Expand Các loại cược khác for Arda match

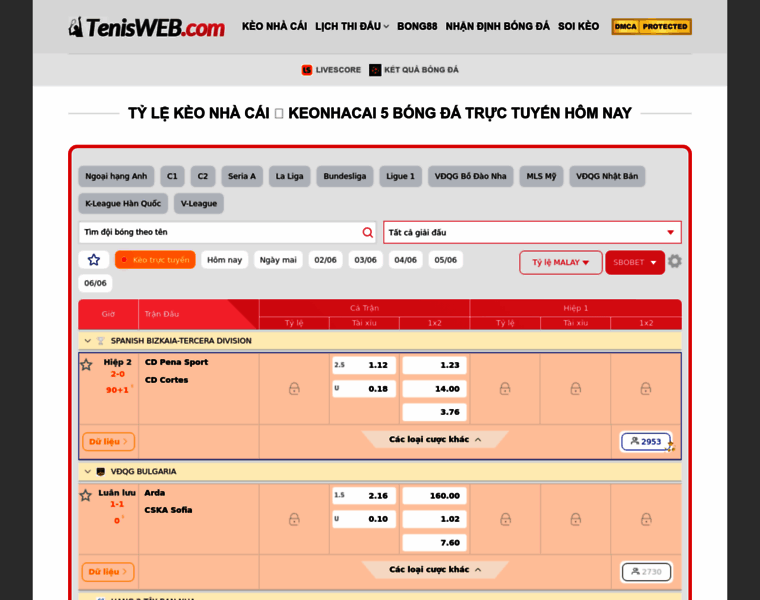pyautogui.click(x=435, y=569)
